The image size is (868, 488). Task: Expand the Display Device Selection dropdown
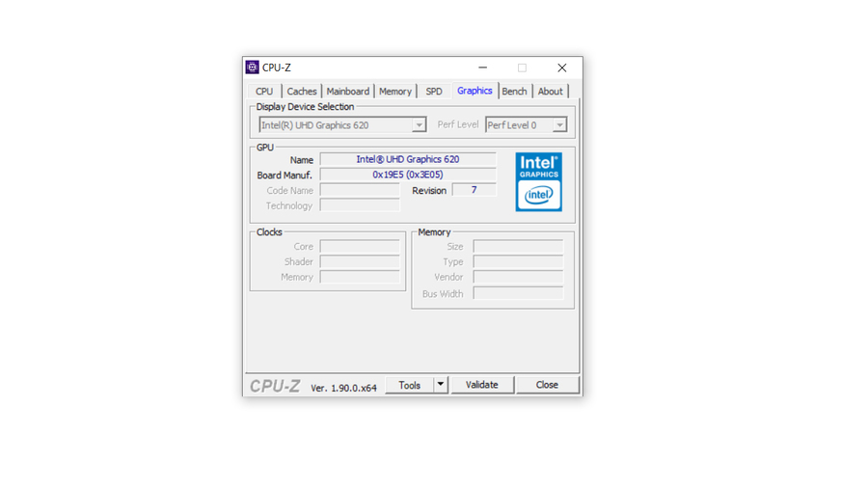tap(420, 125)
